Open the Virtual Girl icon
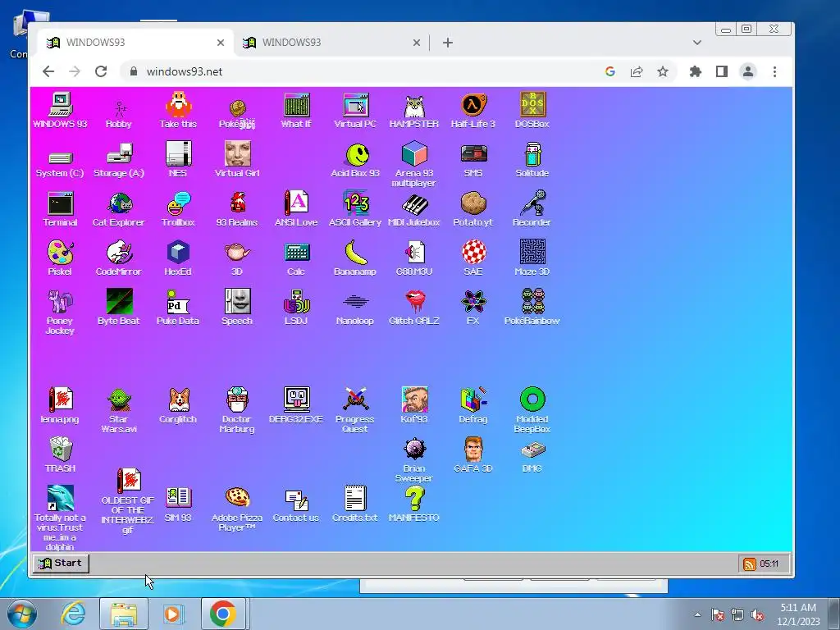840x630 pixels. [237, 153]
